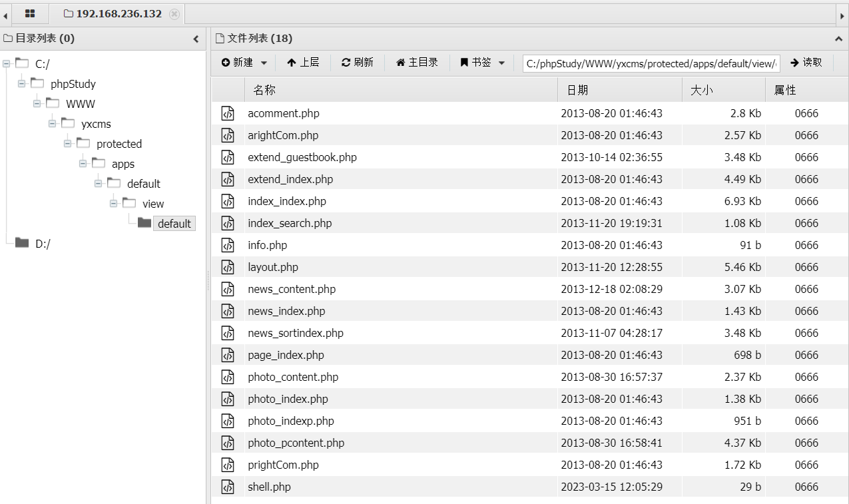
Task: Click the folder icon beside yxcms
Action: (x=68, y=123)
